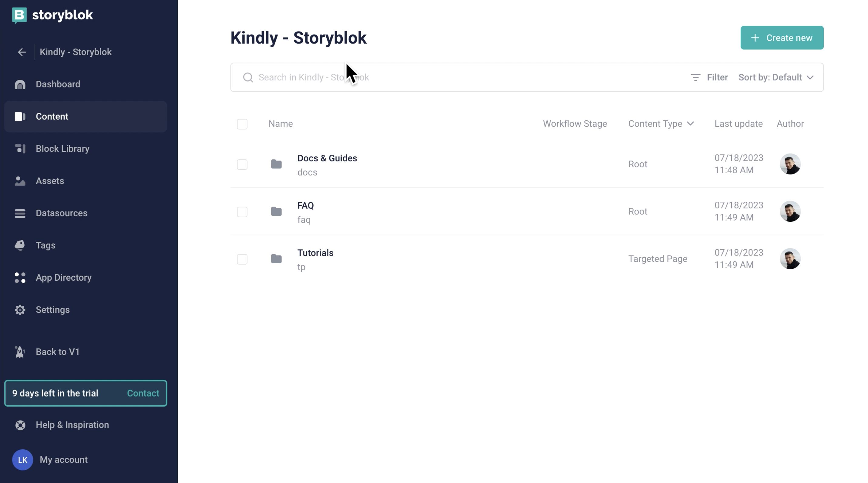
Task: Click the Author column header
Action: tap(790, 124)
